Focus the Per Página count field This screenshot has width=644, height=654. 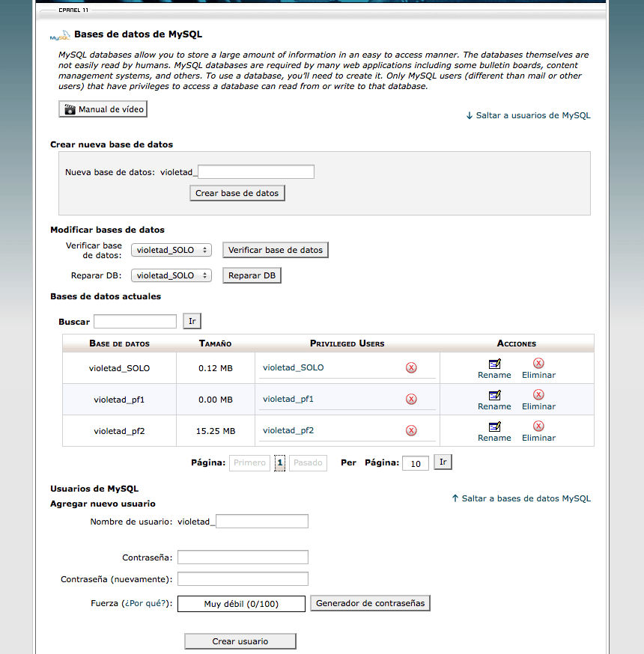tap(416, 463)
